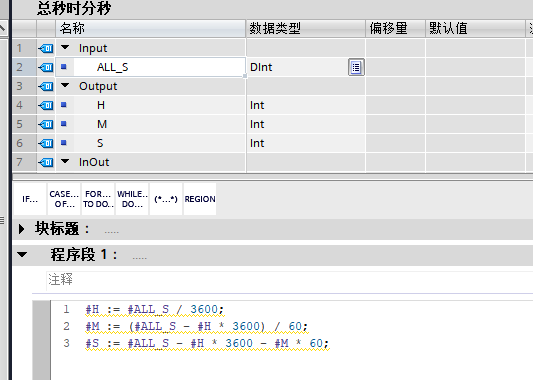Insert (*...*) comment block

(166, 199)
